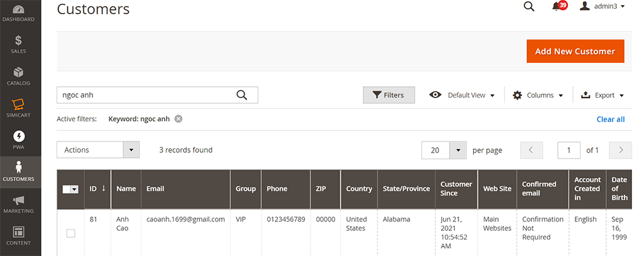Toggle the select-all checkbox in table header
Image resolution: width=644 pixels, height=256 pixels.
tap(67, 189)
